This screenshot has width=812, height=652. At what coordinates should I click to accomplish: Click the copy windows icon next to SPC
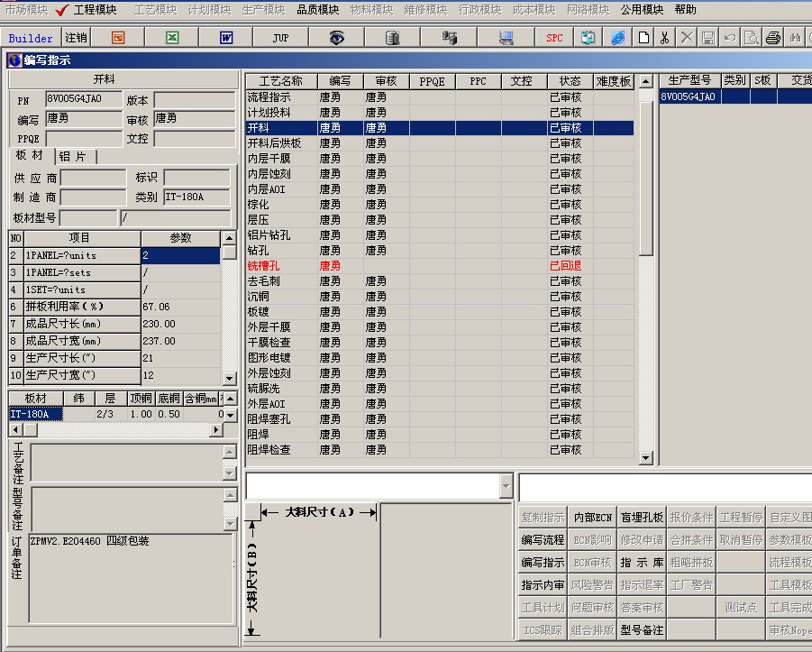pyautogui.click(x=588, y=38)
